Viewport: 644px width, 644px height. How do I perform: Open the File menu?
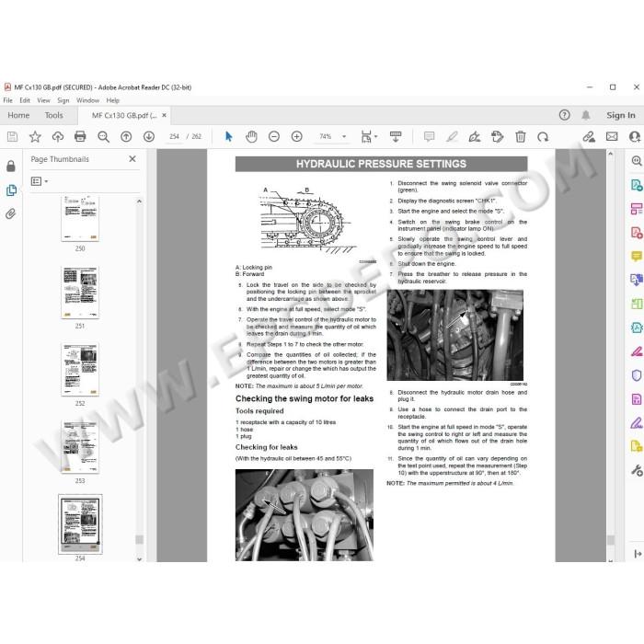[7, 100]
